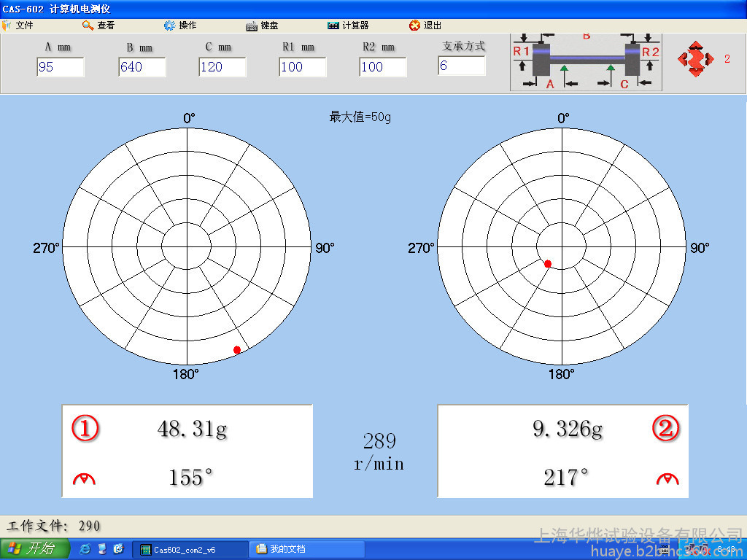Click the red 退出 (Exit) button
Viewport: 747px width, 560px height.
425,26
